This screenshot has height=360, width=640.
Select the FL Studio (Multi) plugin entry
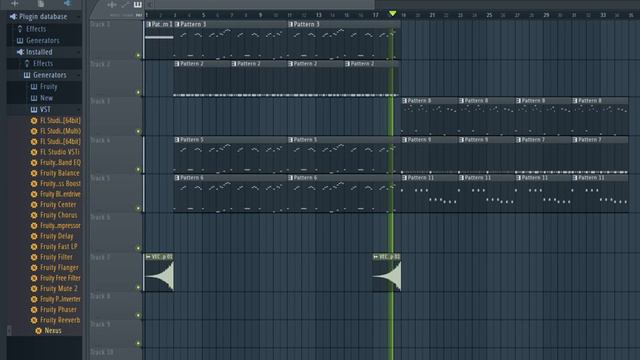(60, 131)
